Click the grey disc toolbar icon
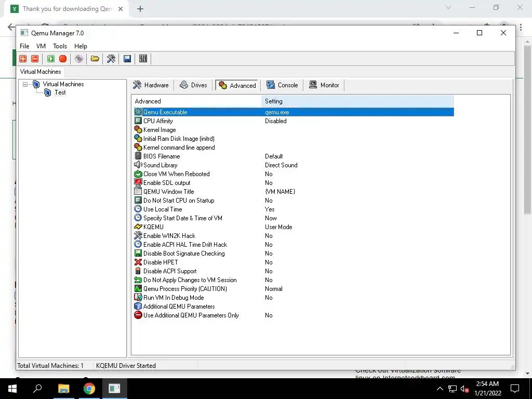 pos(79,59)
